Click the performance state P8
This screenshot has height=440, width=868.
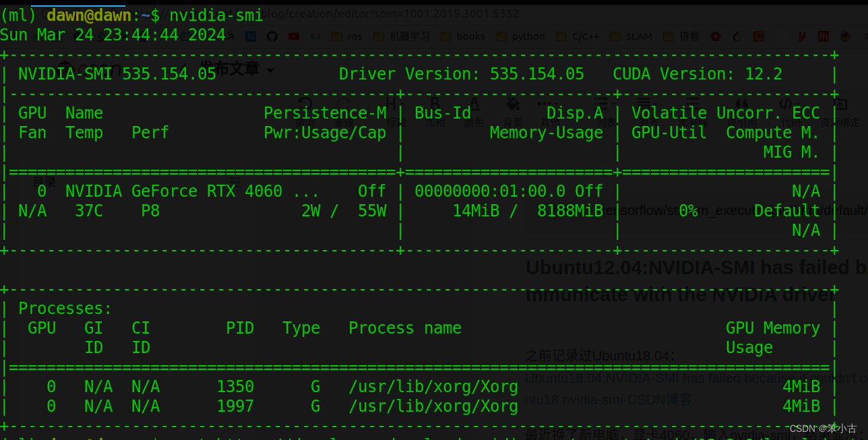150,211
